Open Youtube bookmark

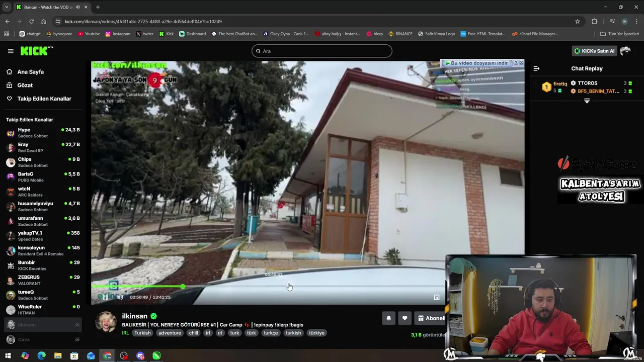pyautogui.click(x=89, y=34)
